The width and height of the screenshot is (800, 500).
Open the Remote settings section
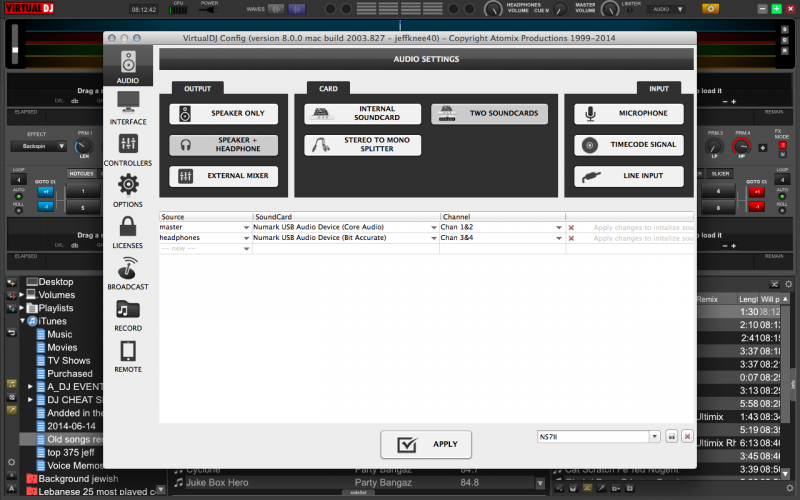(128, 355)
